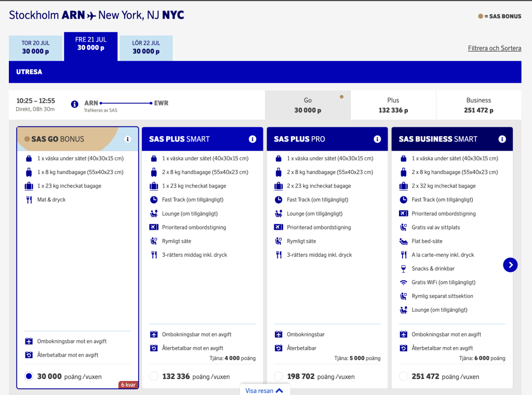This screenshot has height=395, width=532.
Task: Click Rymlig separat sittsektion icon
Action: click(403, 296)
